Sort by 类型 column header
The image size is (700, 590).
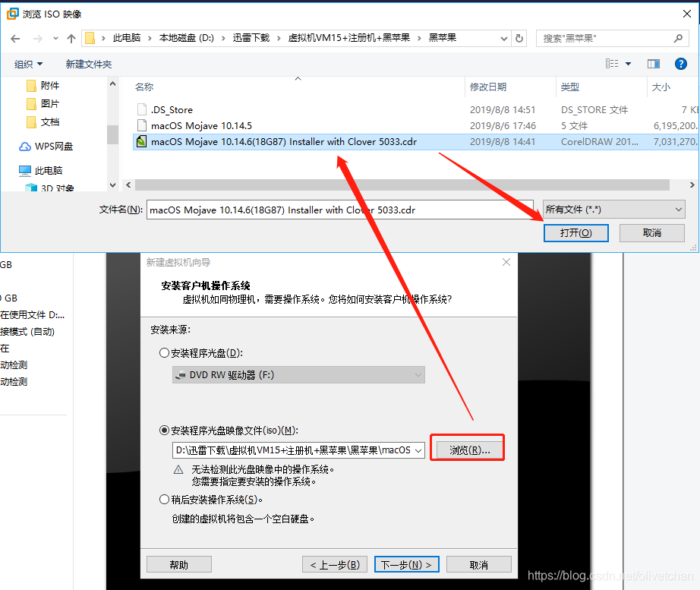(569, 87)
